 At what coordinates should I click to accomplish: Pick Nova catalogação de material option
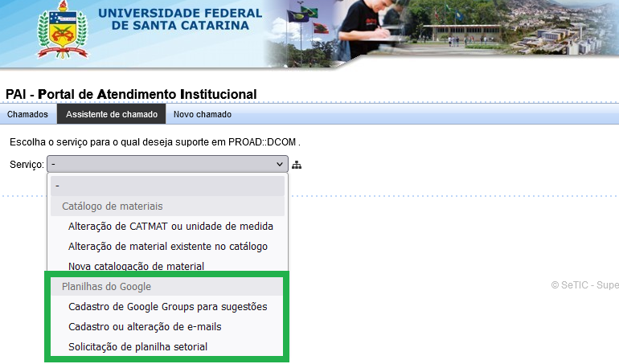(x=136, y=266)
